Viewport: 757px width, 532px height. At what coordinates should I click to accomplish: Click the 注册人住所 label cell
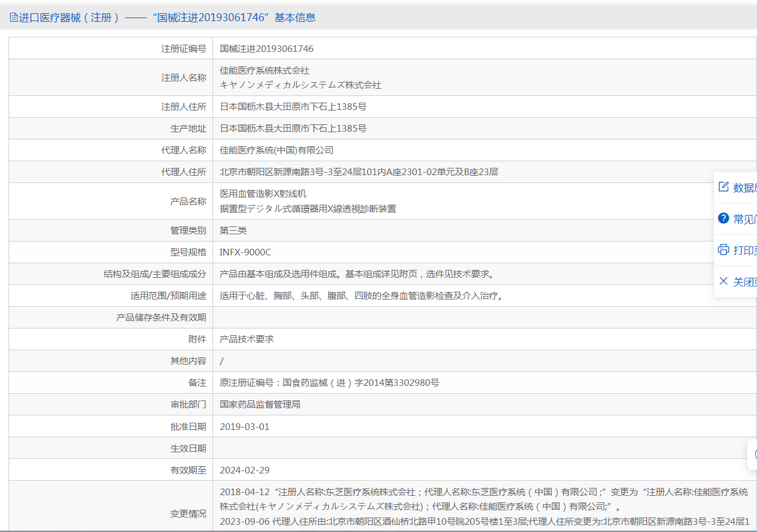coord(110,106)
